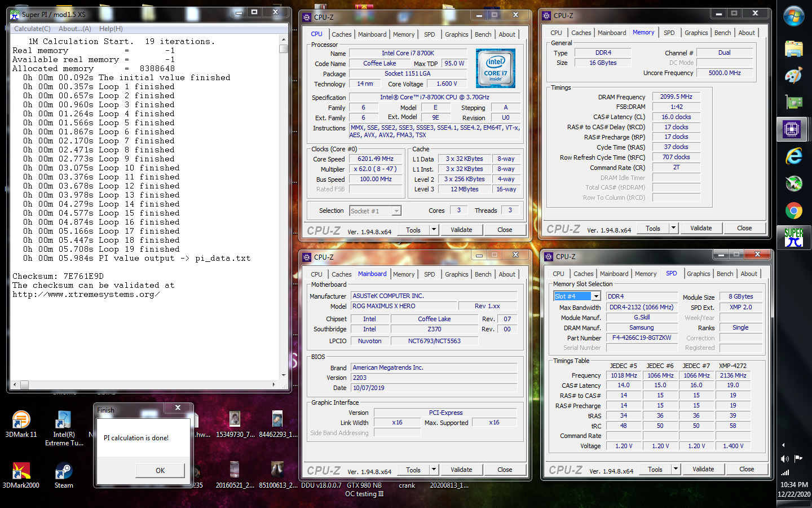Open the Action Center flag icon

pos(798,458)
